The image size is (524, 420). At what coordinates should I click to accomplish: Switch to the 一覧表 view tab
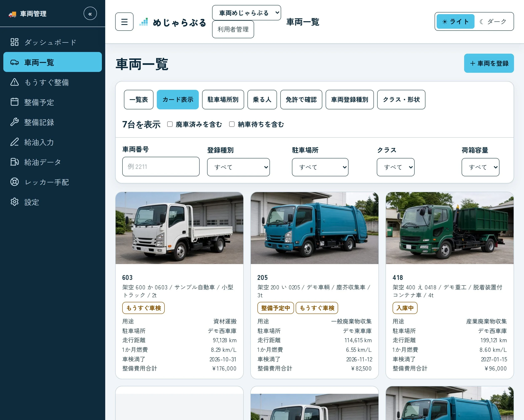(x=138, y=99)
